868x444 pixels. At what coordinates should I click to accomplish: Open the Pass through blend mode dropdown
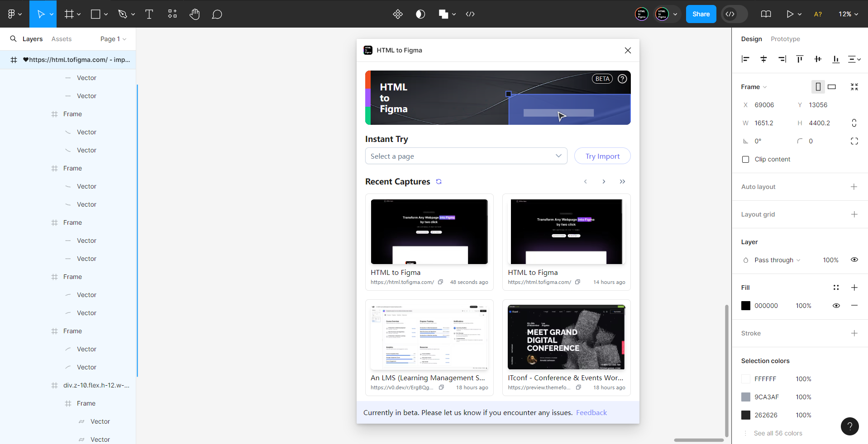click(x=777, y=260)
